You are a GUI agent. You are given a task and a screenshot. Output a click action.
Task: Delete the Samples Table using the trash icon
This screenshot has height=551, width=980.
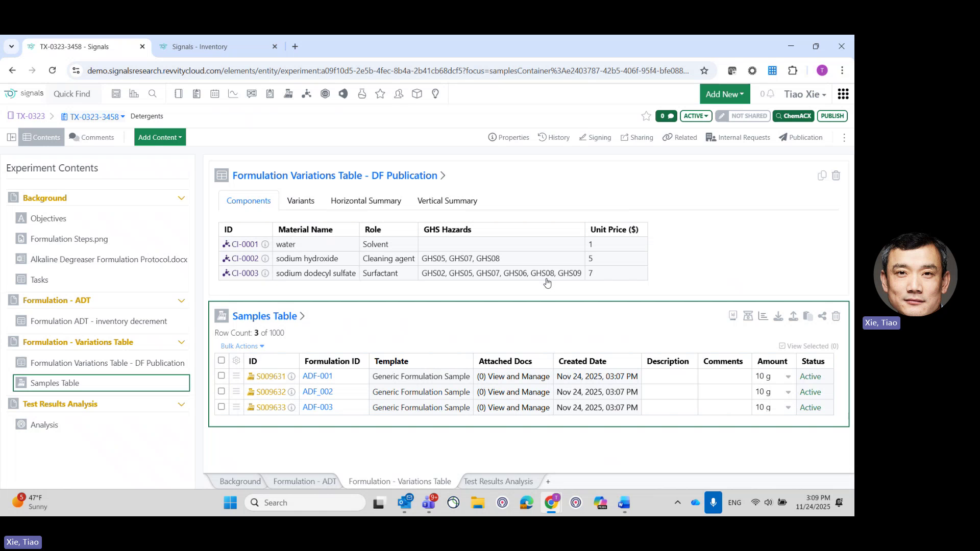coord(836,316)
